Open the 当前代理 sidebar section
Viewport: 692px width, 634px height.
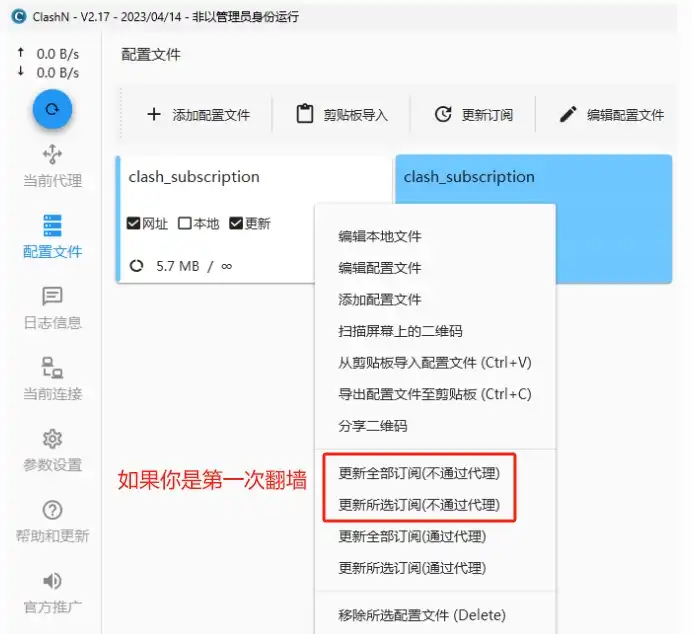coord(52,166)
